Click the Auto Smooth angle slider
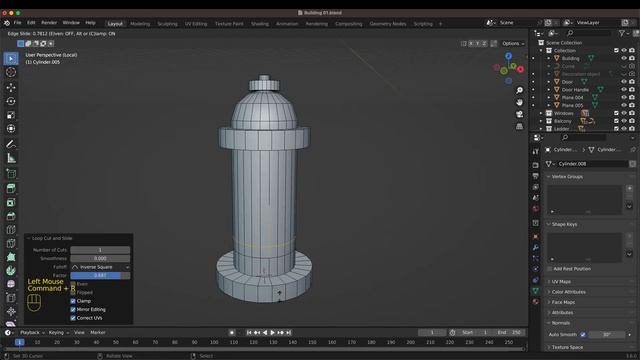The width and height of the screenshot is (640, 360). coord(608,334)
